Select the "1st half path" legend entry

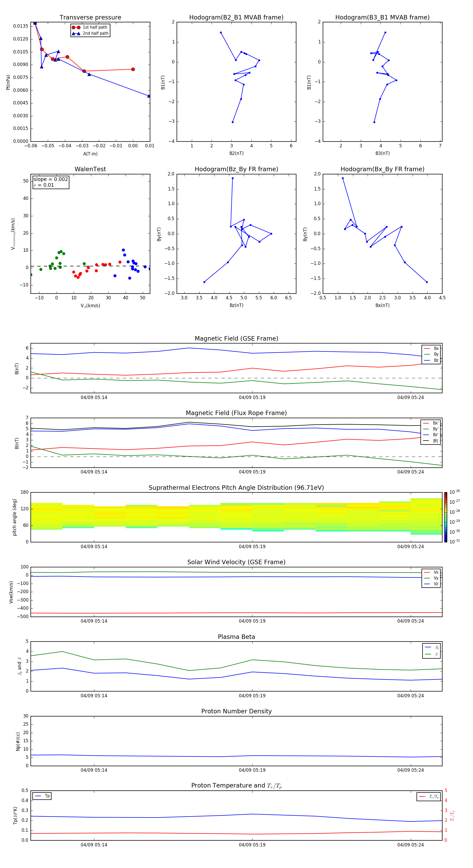[90, 27]
